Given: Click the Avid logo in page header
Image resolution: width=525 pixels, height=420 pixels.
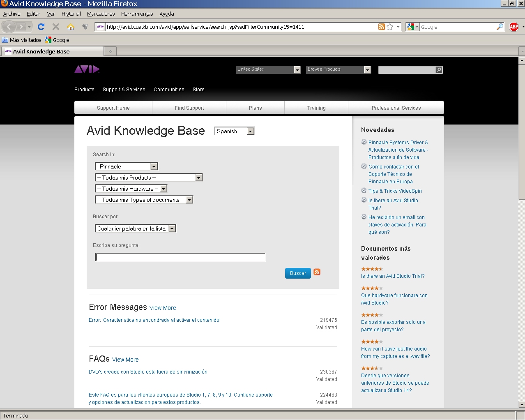Looking at the screenshot, I should (87, 69).
